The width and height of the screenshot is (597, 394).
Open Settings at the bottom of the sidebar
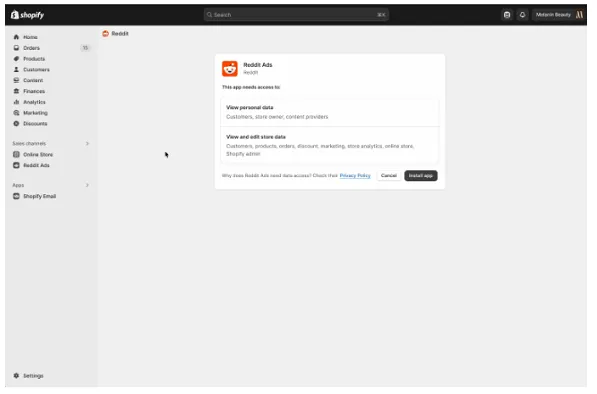pos(33,376)
